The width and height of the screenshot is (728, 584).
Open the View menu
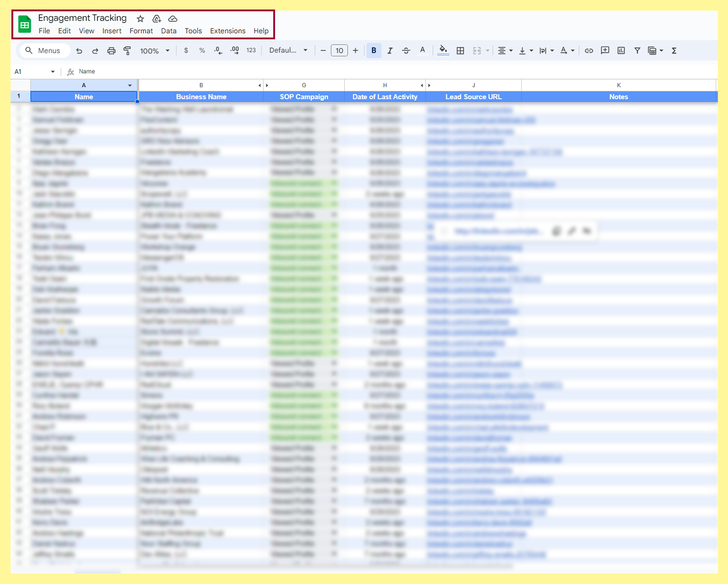click(x=86, y=31)
